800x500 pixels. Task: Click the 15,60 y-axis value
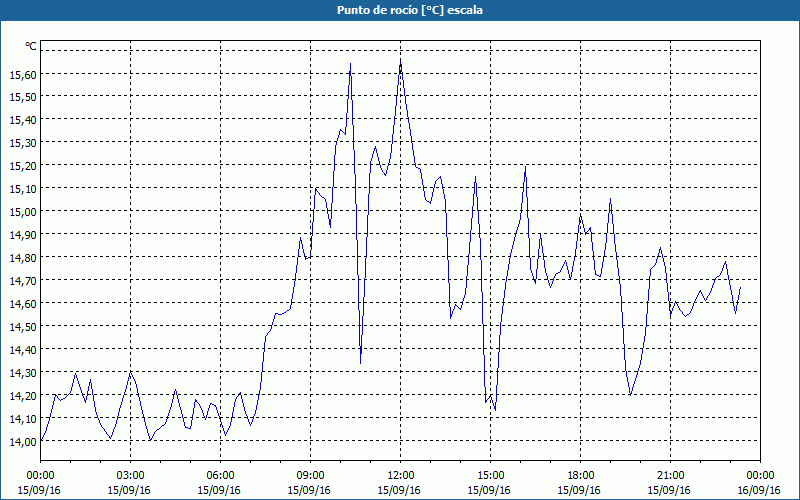(23, 74)
